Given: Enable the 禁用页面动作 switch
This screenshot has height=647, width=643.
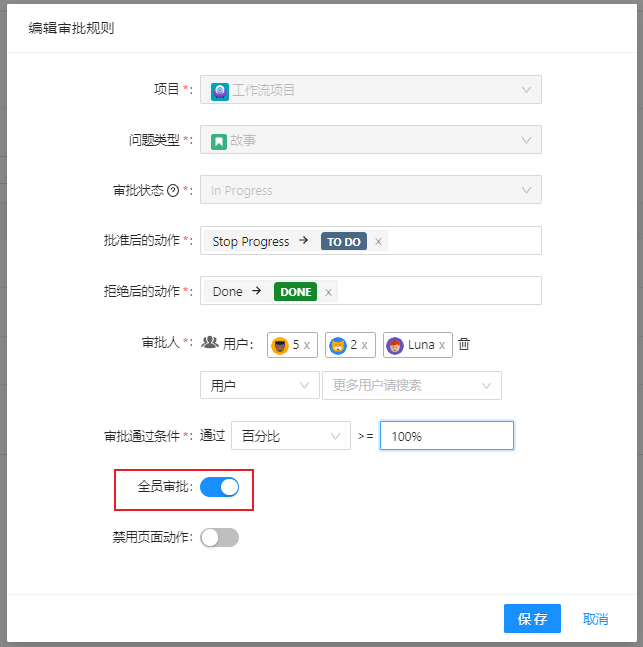Looking at the screenshot, I should (x=219, y=537).
